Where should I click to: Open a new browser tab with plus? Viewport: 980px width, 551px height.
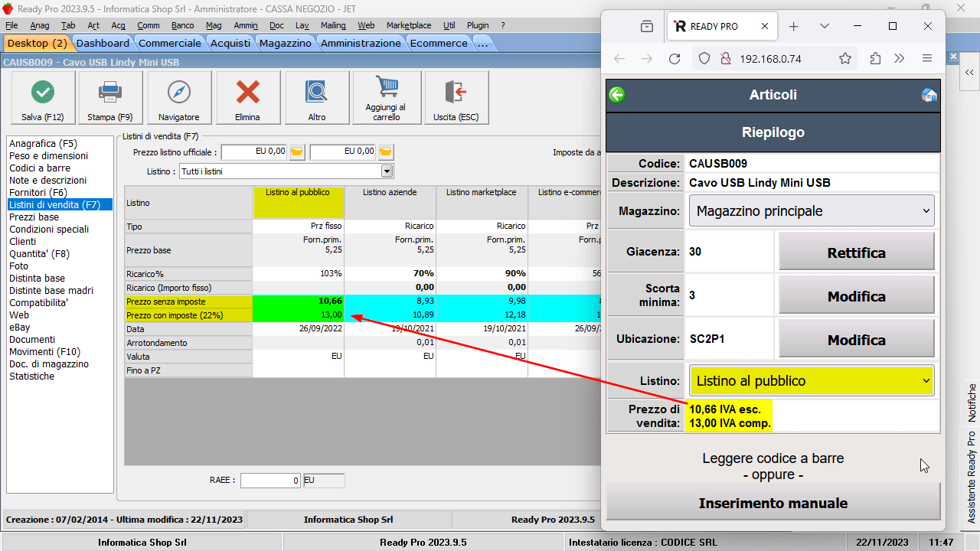point(793,26)
